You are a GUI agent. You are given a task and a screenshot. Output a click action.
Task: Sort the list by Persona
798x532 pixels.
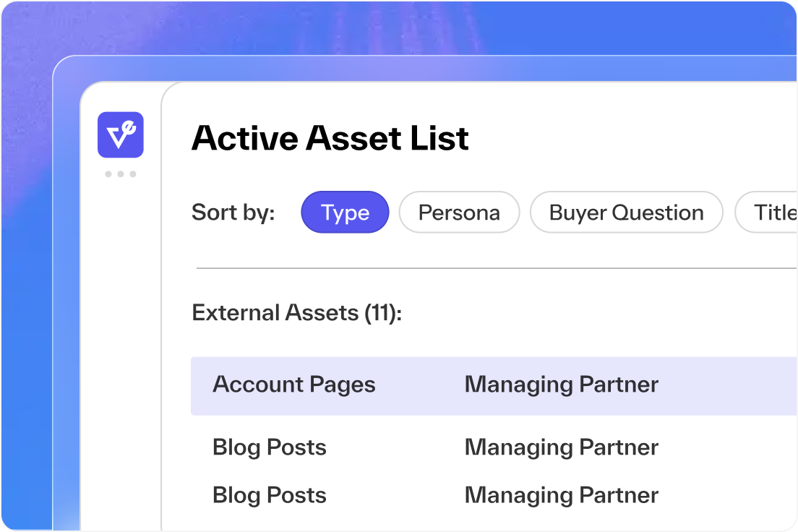click(x=459, y=213)
